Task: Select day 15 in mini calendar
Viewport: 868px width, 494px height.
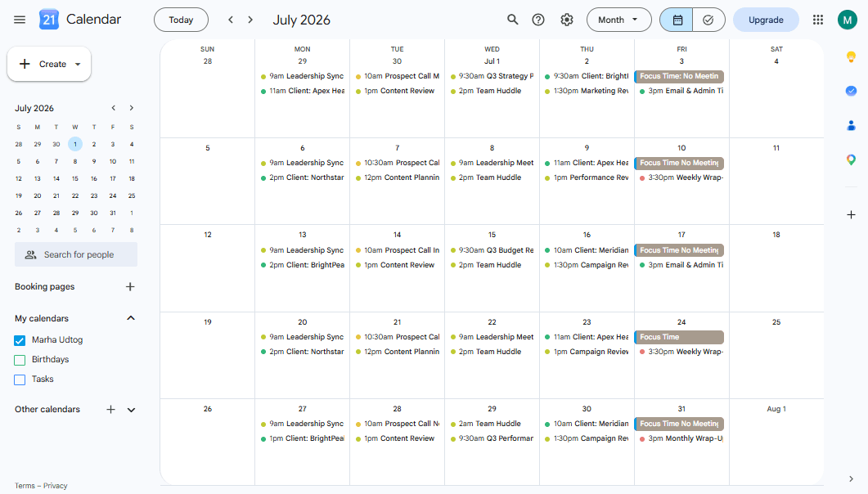Action: [x=75, y=178]
